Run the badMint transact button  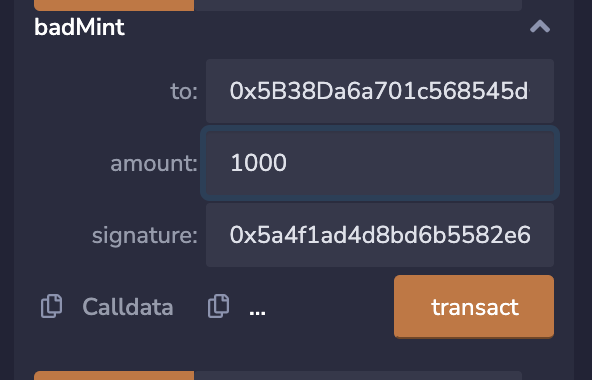(474, 306)
